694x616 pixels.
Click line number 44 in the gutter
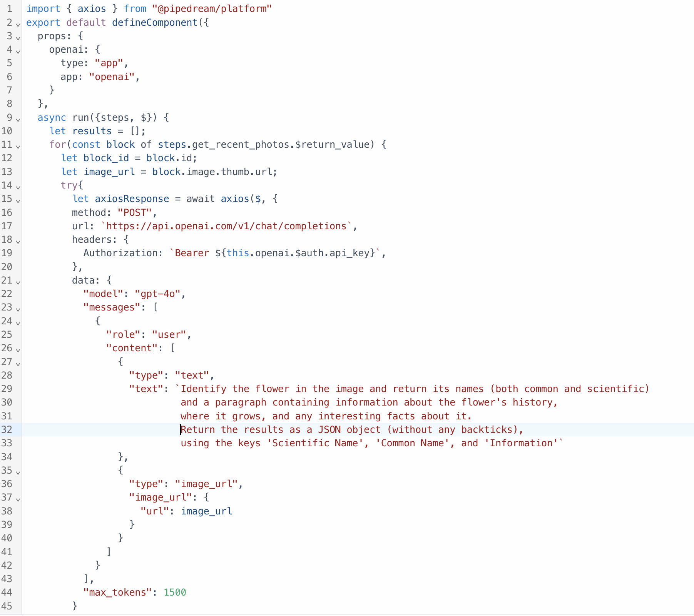(7, 592)
